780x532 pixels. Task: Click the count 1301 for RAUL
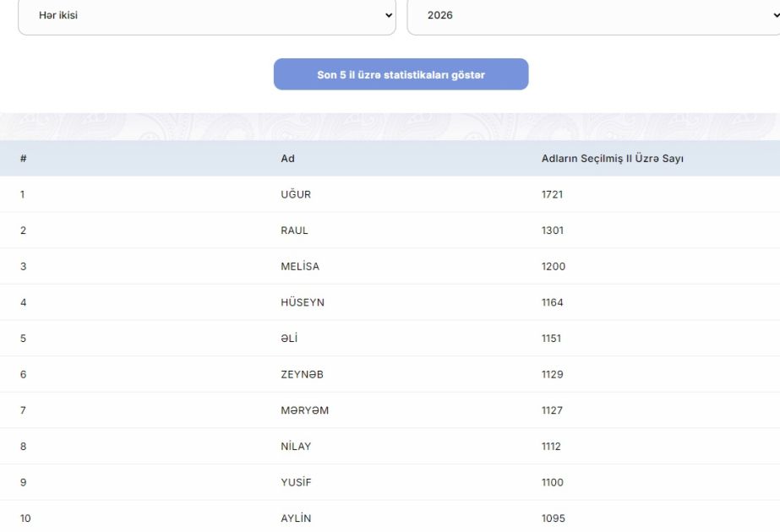click(x=552, y=231)
